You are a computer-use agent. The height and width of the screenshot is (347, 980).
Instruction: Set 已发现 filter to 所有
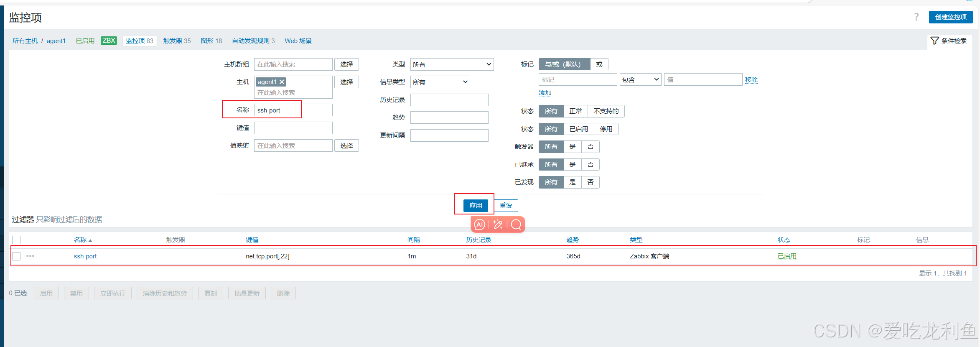[x=551, y=182]
